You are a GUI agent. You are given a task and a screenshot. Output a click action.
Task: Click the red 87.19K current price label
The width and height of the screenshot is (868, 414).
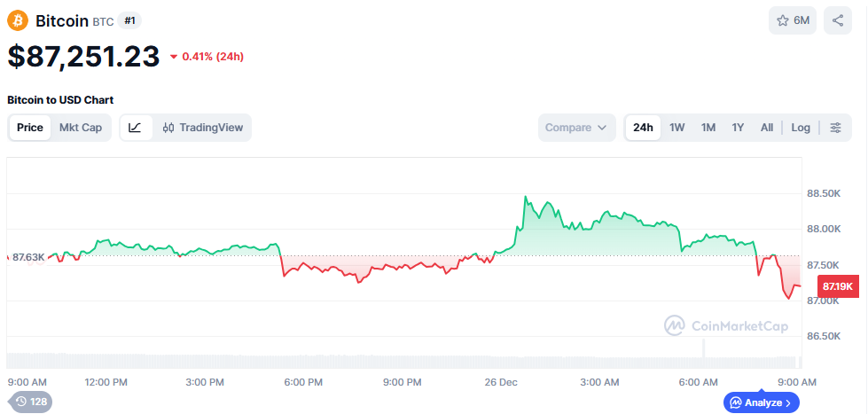837,286
